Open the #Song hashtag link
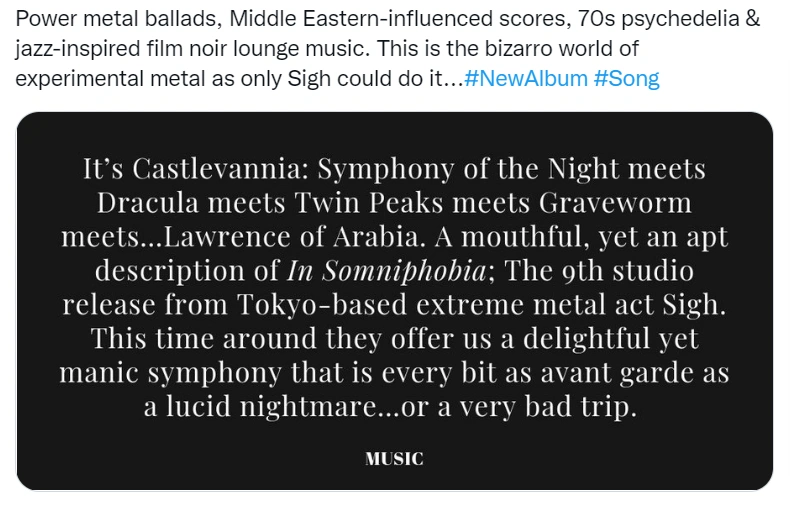790x507 pixels. click(x=627, y=79)
